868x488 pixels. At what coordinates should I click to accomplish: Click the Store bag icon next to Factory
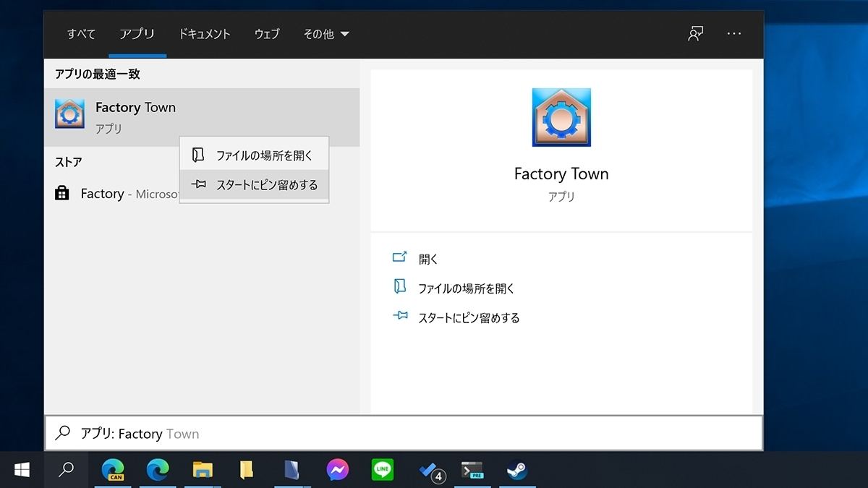[x=62, y=194]
